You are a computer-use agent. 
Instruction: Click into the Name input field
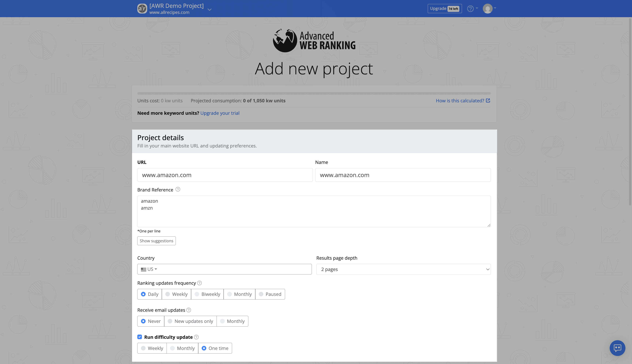403,175
